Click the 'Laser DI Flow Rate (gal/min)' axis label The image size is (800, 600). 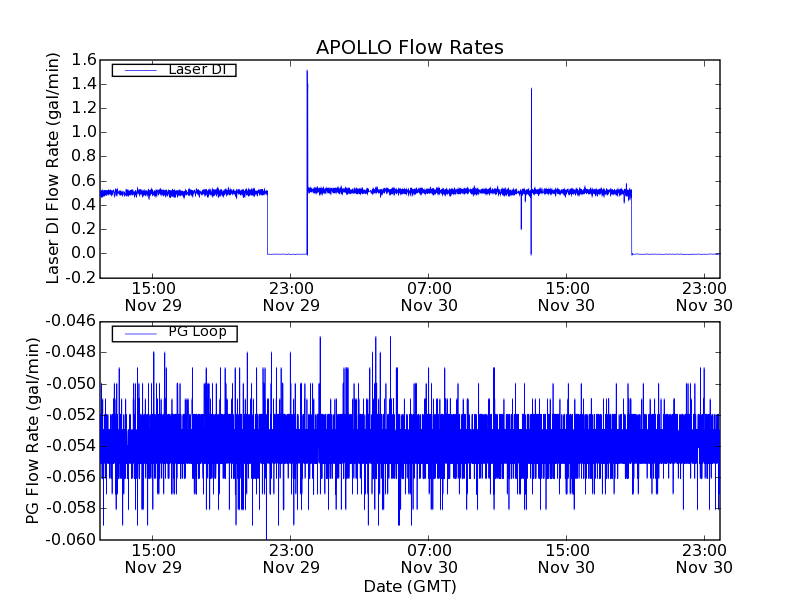[x=53, y=168]
